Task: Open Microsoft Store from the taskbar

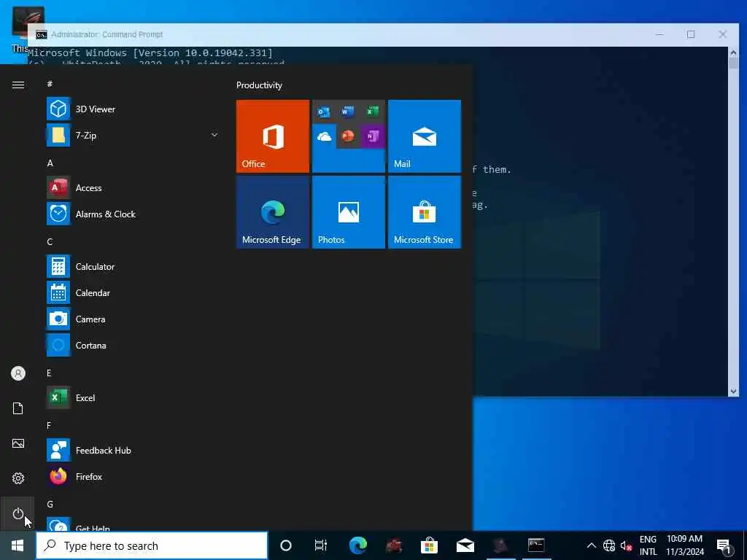Action: (x=429, y=545)
